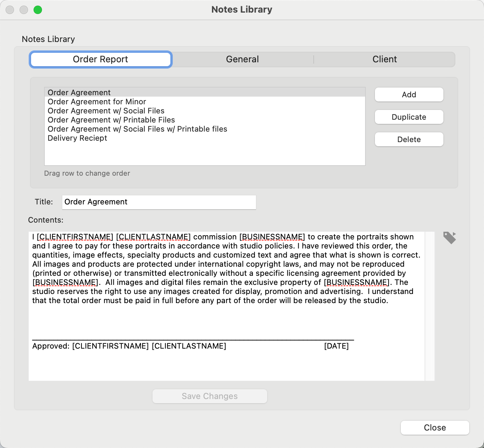This screenshot has height=448, width=484.
Task: Click into the Title text field
Action: 159,202
